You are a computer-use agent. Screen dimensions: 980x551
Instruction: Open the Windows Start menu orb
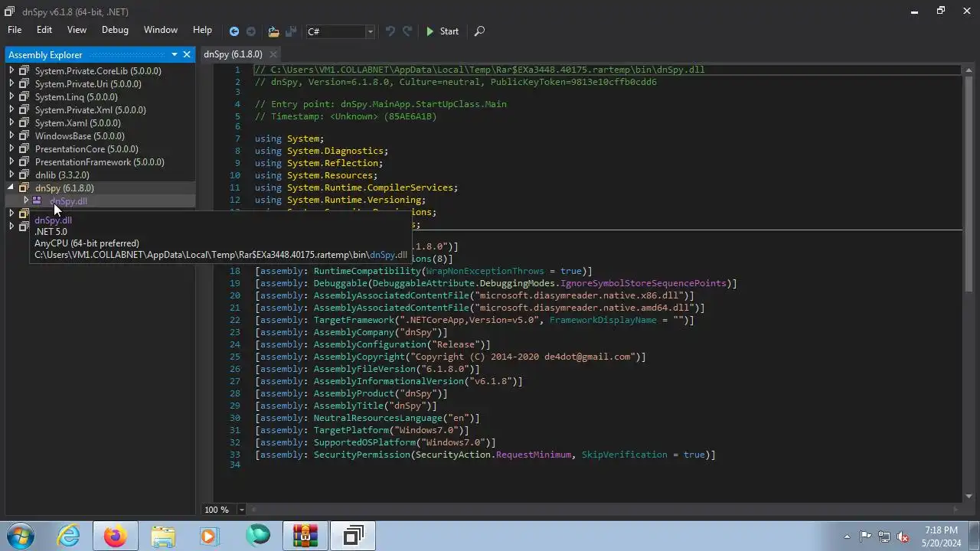(20, 536)
